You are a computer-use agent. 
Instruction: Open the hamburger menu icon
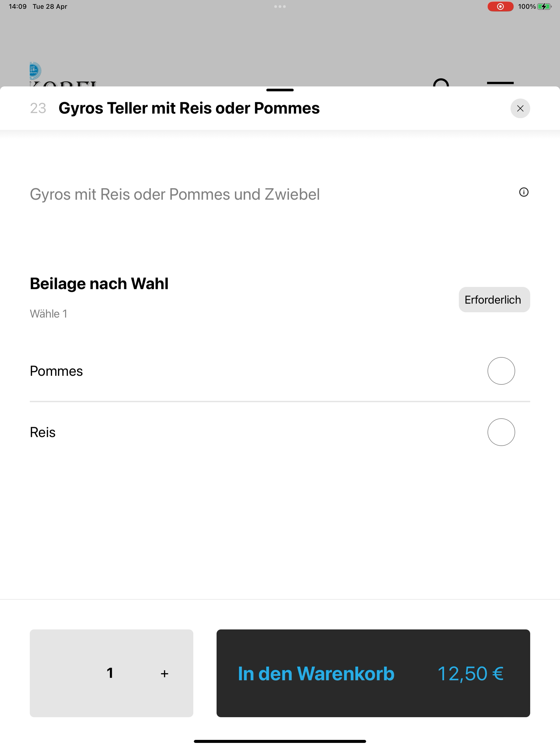[x=500, y=83]
